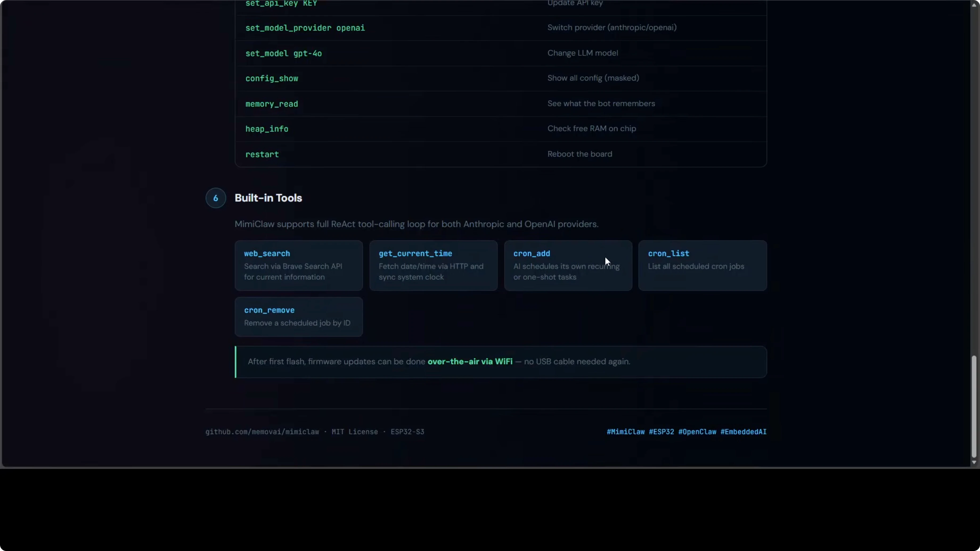Click the cron_remove tool card
Image resolution: width=980 pixels, height=551 pixels.
point(299,316)
